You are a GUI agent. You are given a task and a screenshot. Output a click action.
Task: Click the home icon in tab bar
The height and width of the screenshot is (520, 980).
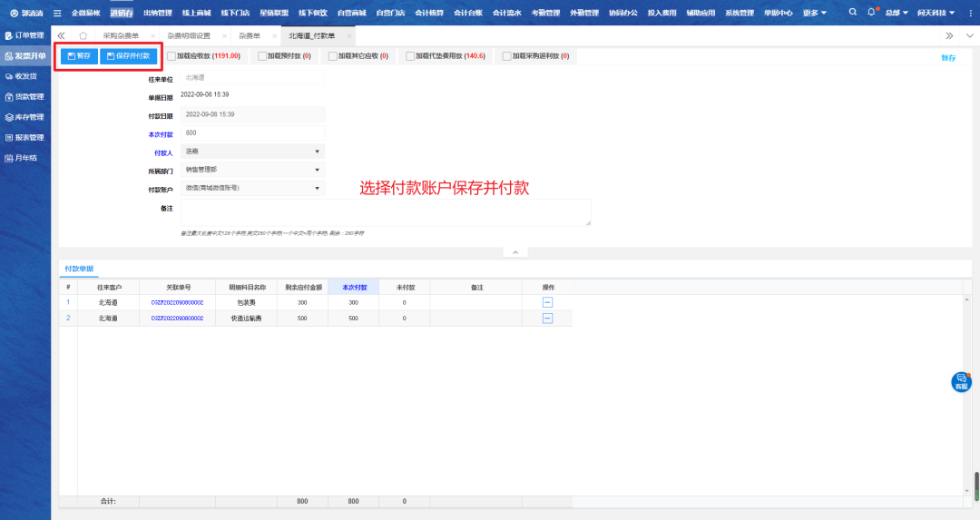(83, 35)
